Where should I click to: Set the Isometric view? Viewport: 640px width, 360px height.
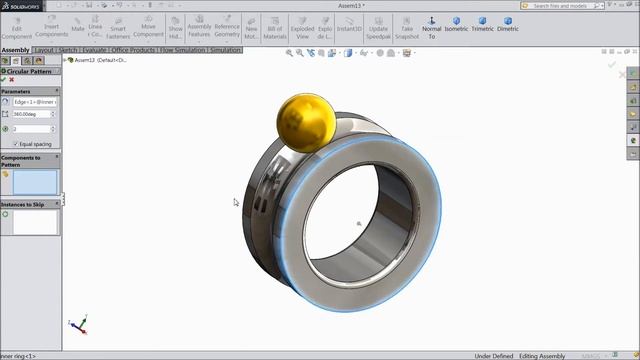tap(456, 24)
